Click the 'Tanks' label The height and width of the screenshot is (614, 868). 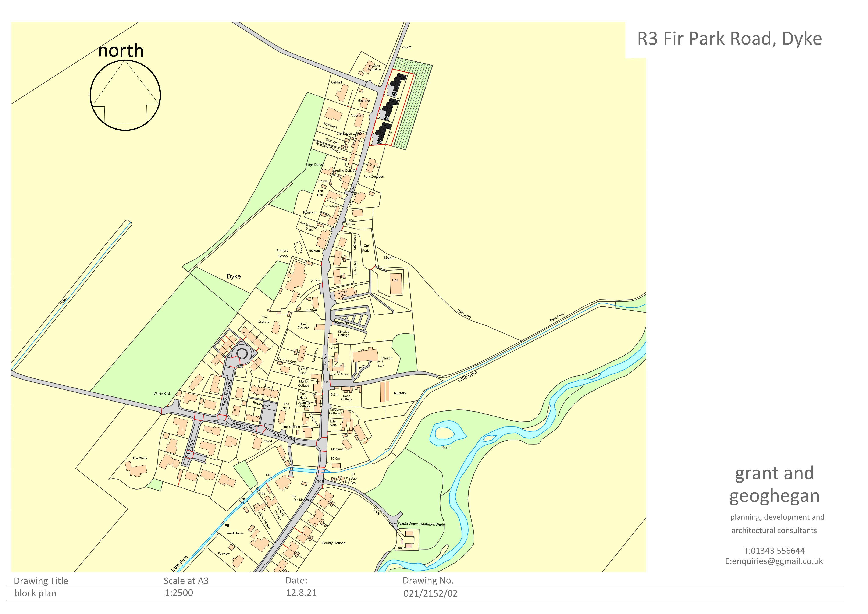click(400, 548)
